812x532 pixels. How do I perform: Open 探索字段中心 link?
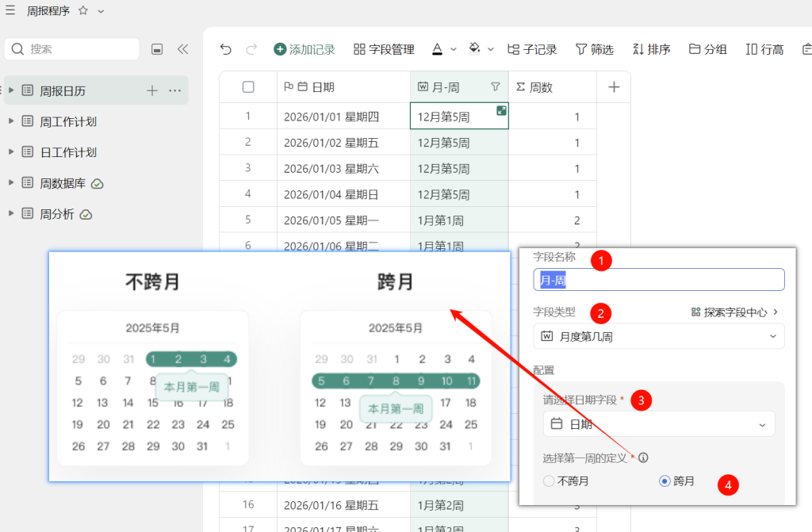coord(734,312)
